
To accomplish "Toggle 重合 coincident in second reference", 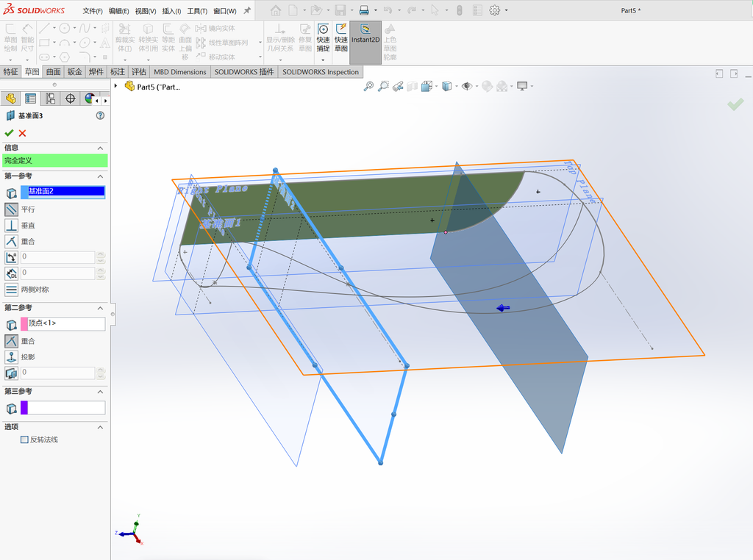I will (x=12, y=341).
